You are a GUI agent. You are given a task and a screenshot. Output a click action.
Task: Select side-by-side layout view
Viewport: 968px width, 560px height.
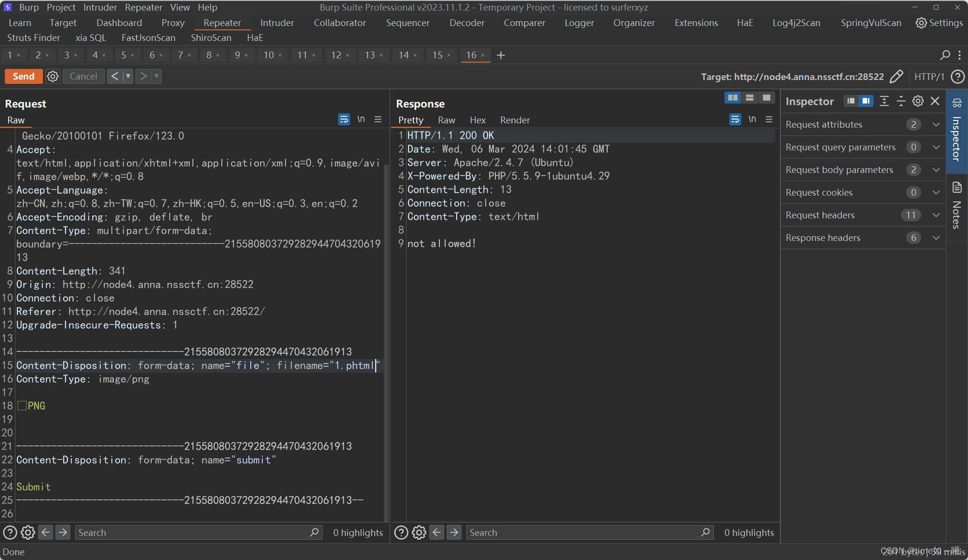733,98
